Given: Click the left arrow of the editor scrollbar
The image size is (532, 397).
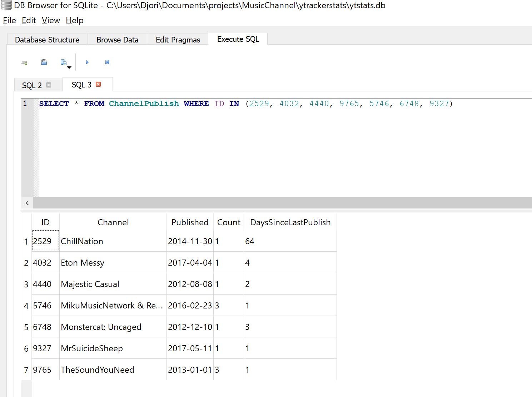Looking at the screenshot, I should 27,203.
